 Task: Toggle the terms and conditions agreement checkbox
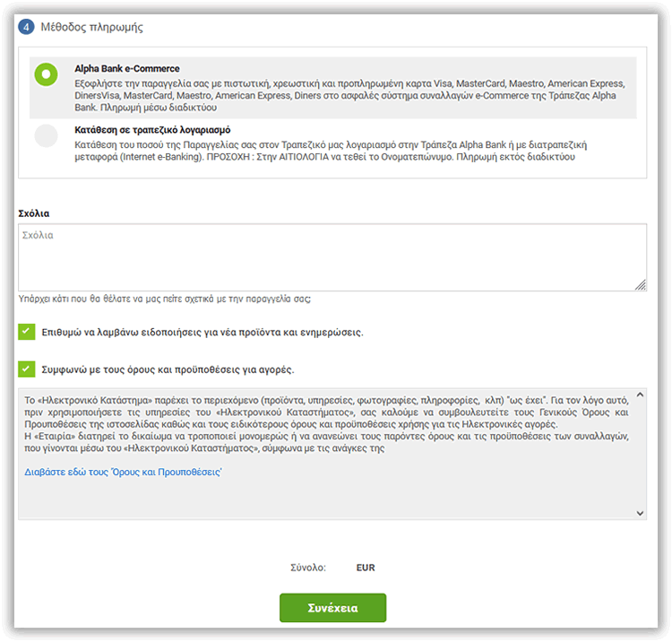click(26, 369)
